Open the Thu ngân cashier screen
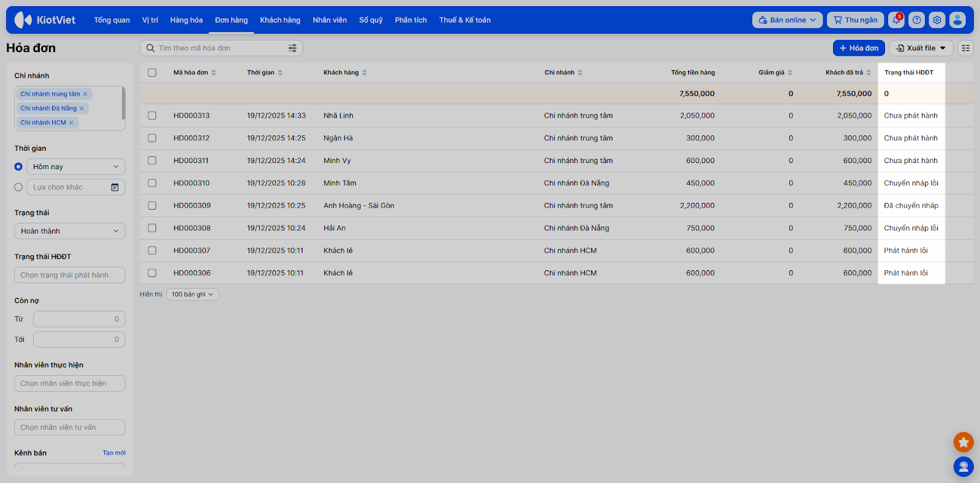The width and height of the screenshot is (980, 483). pyautogui.click(x=855, y=20)
